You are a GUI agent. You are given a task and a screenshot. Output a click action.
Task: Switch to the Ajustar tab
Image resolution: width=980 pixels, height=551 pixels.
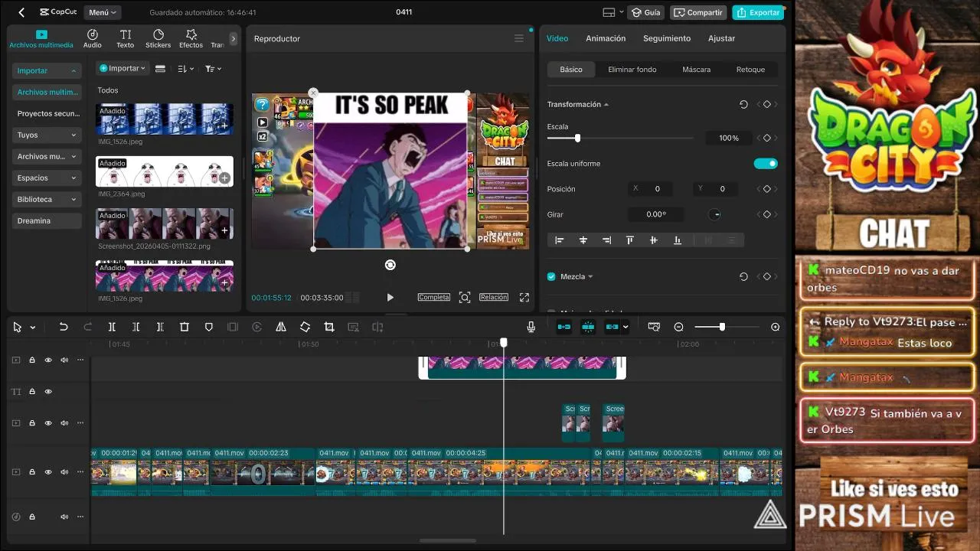point(721,38)
